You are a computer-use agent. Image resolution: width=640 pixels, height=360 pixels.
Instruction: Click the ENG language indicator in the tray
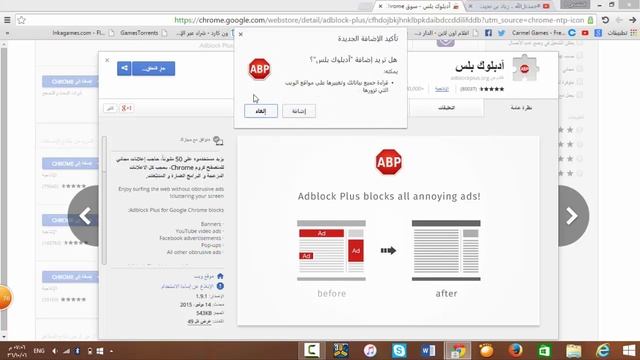tap(39, 351)
